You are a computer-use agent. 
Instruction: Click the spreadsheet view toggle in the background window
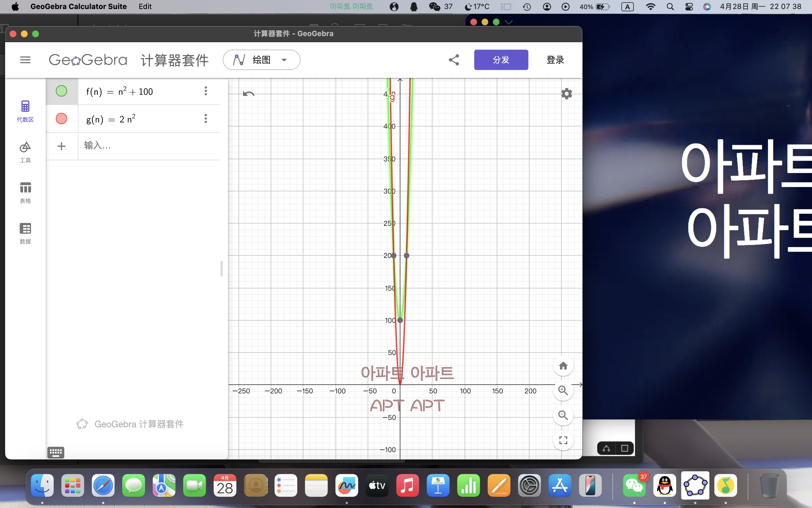[x=625, y=448]
